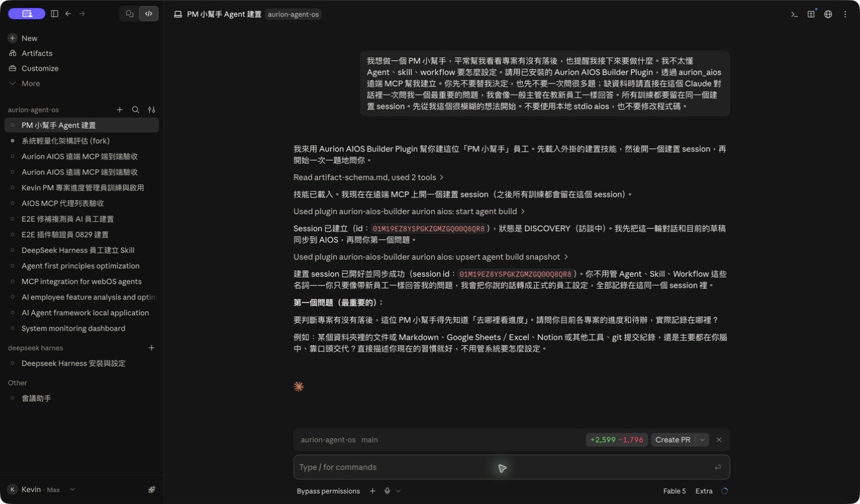
Task: Open the session 'AIOS MCP 代理列表驗收'
Action: [81, 203]
